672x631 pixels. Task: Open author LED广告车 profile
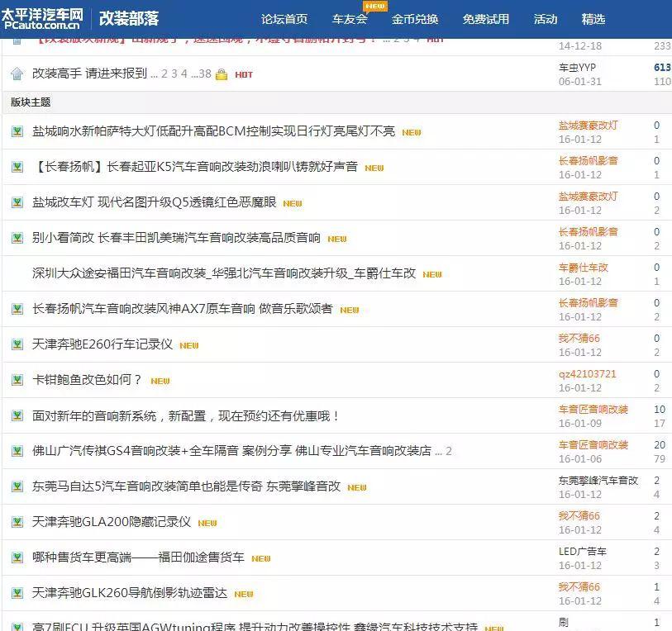583,552
